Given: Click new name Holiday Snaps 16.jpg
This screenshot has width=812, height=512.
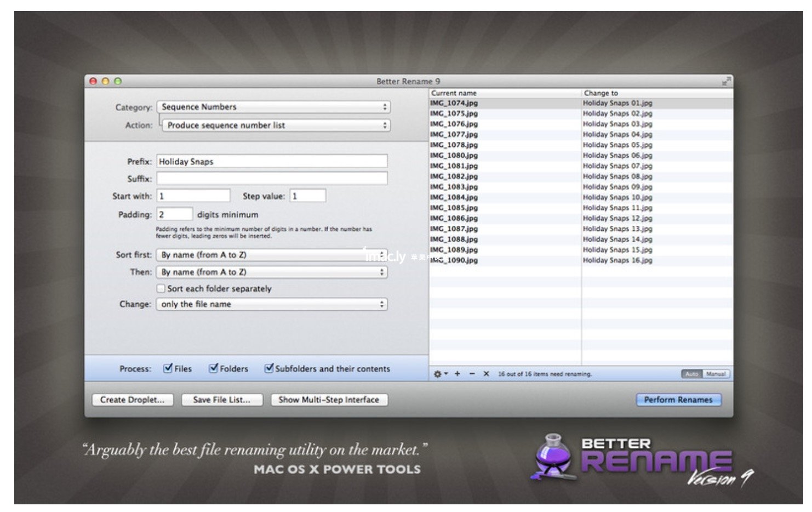Looking at the screenshot, I should coord(617,260).
